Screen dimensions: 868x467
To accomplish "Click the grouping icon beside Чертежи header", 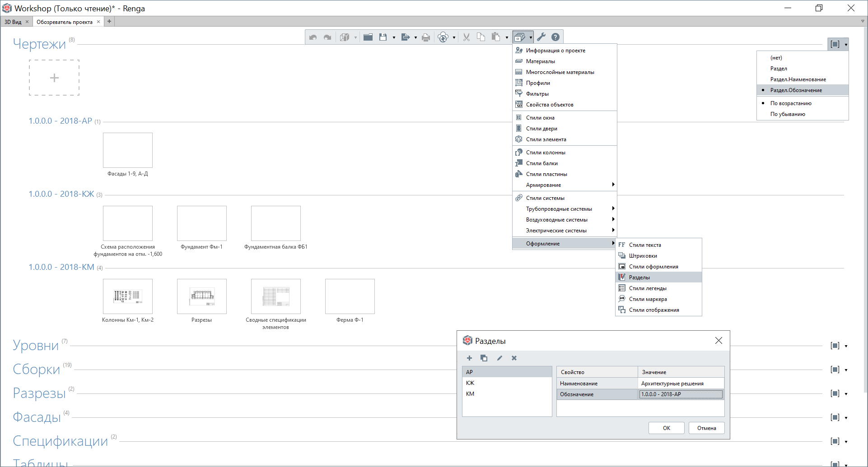I will pyautogui.click(x=835, y=44).
